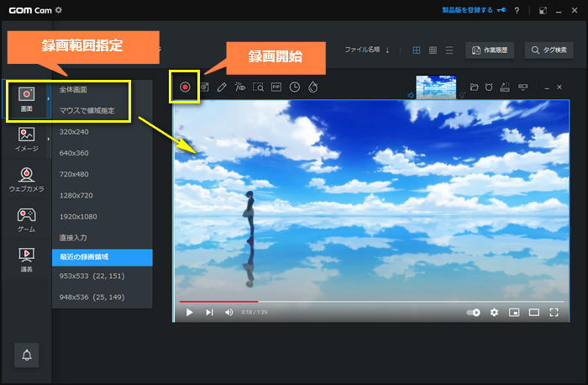588x385 pixels.
Task: Open the mouse cursor effect tool
Action: click(x=240, y=87)
